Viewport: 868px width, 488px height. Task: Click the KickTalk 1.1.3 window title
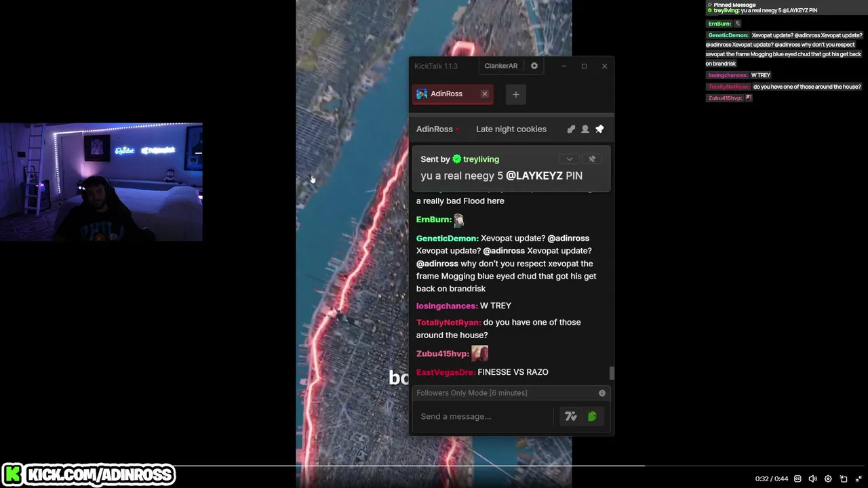436,66
